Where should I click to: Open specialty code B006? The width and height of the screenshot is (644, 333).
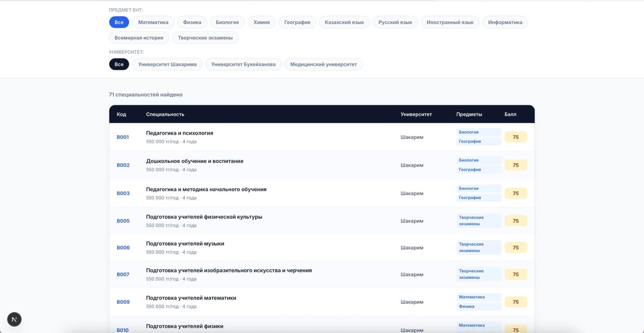click(123, 248)
